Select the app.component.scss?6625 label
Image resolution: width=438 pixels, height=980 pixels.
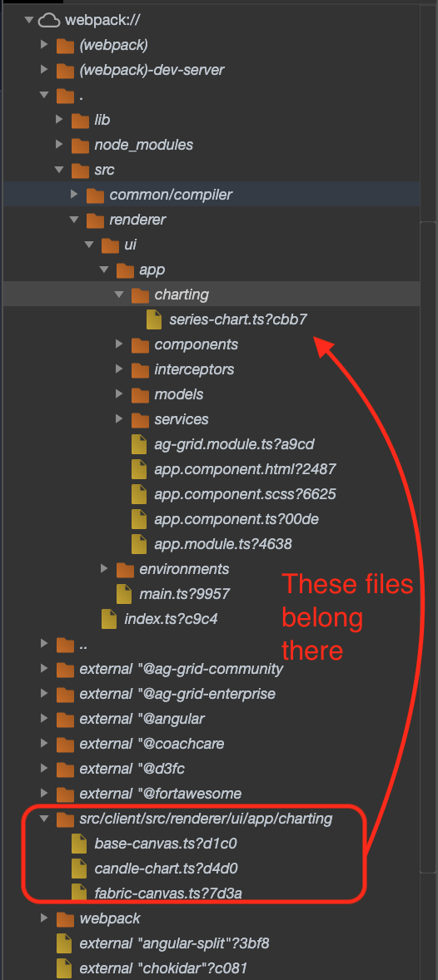246,494
